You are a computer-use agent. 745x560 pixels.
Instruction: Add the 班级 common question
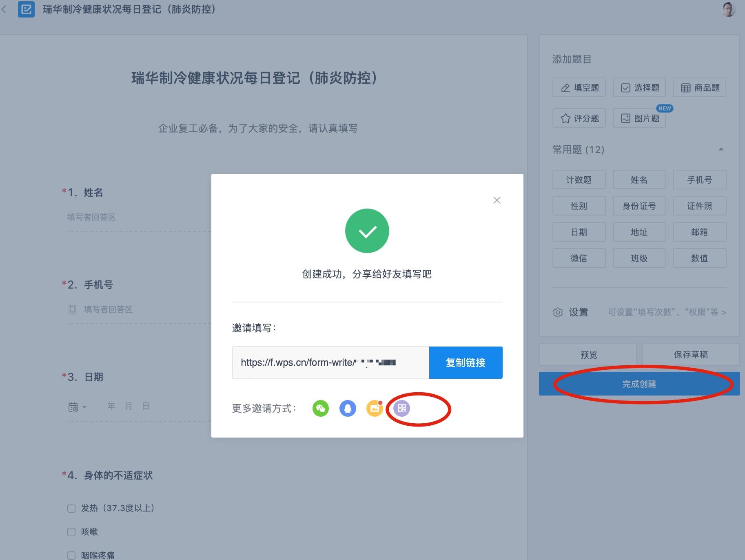click(639, 258)
